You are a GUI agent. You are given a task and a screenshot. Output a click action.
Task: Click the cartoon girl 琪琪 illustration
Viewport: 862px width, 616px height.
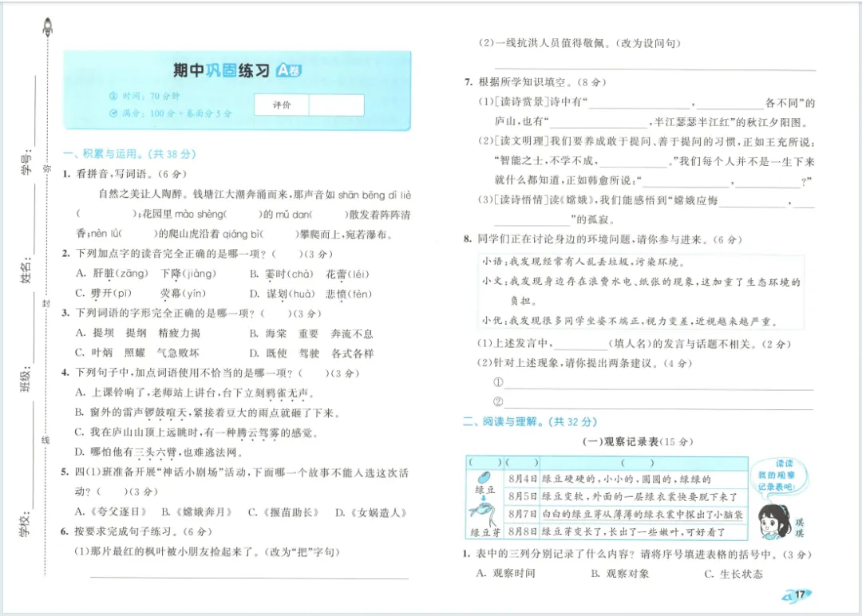774,521
